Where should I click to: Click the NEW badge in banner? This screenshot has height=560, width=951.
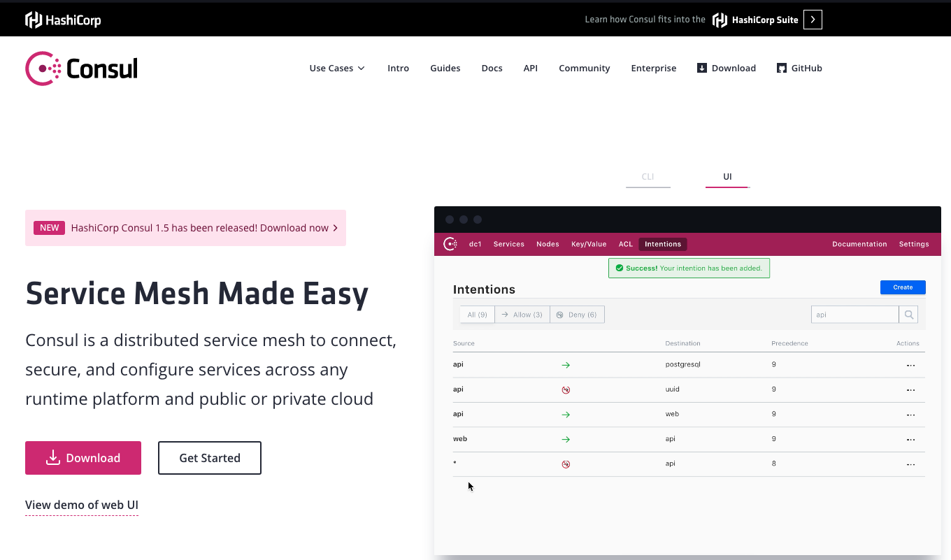(x=50, y=228)
